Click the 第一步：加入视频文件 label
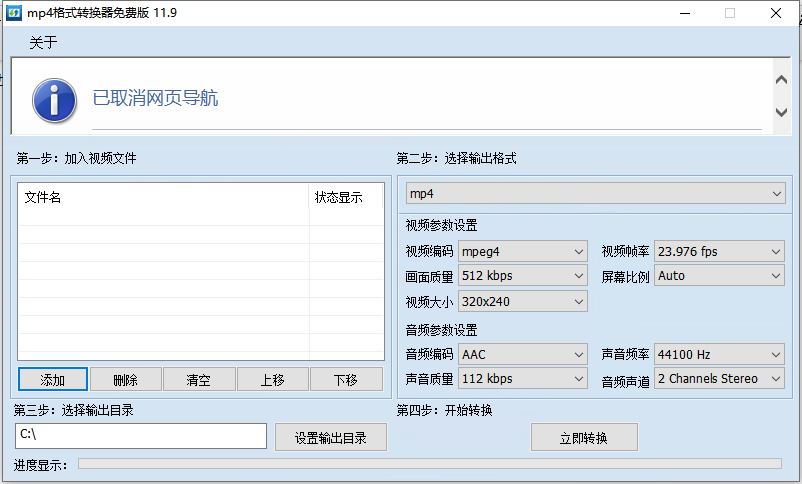 [76, 158]
